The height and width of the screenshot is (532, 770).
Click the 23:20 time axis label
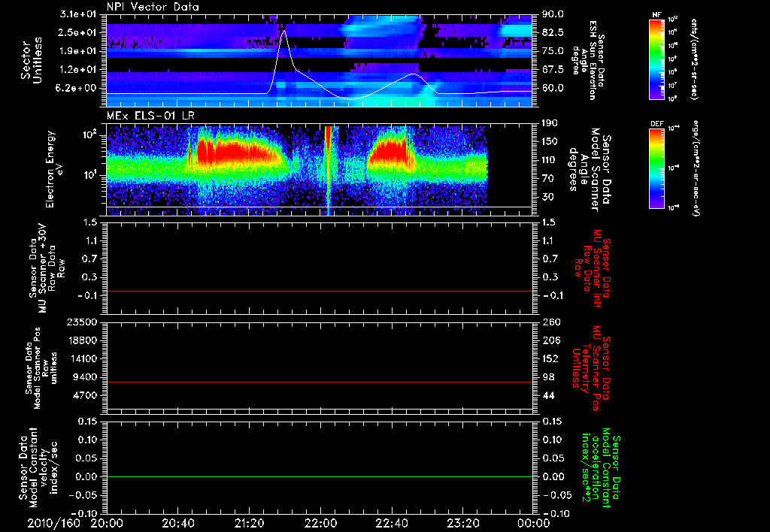[463, 522]
